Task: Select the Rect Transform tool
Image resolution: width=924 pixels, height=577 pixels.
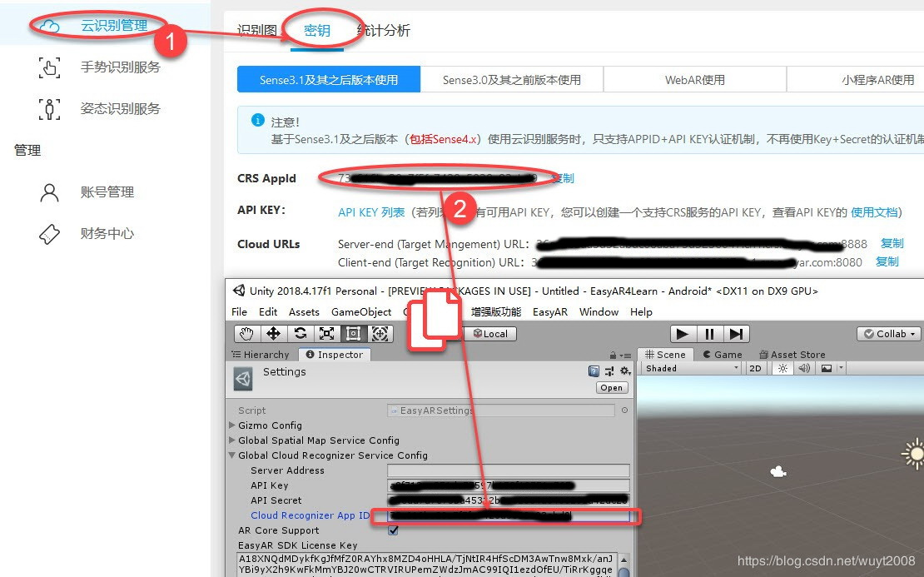Action: pyautogui.click(x=353, y=334)
